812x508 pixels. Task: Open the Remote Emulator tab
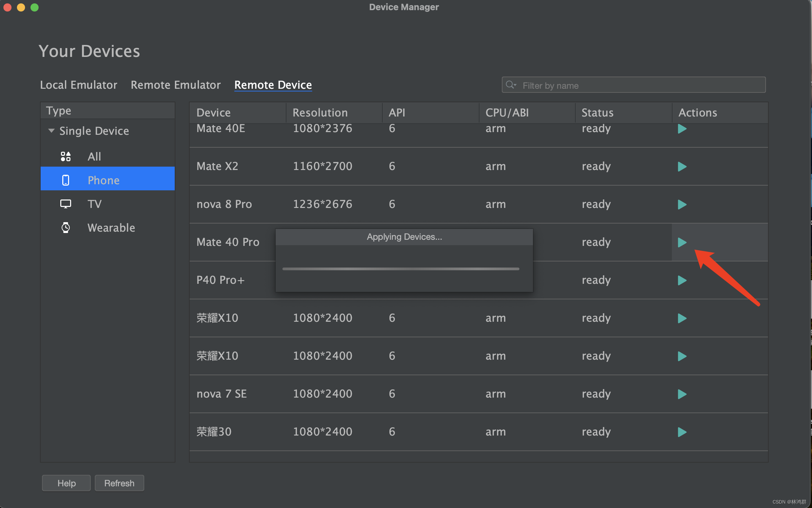coord(175,85)
